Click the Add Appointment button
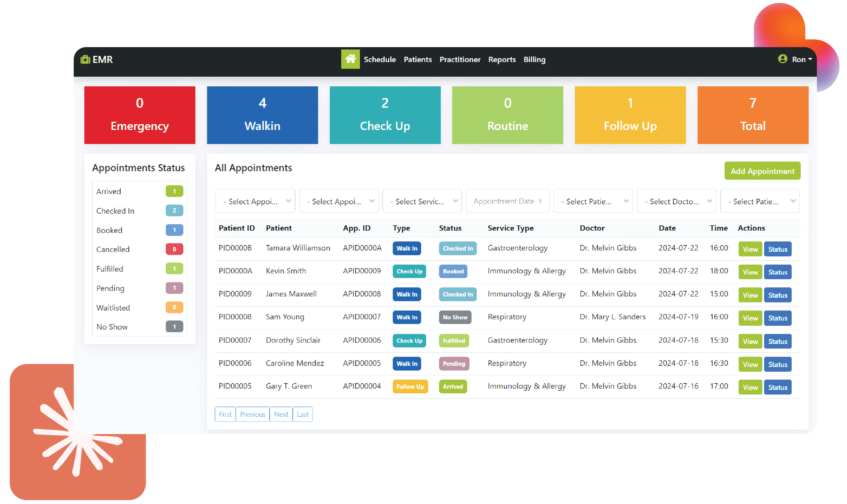 (x=762, y=171)
